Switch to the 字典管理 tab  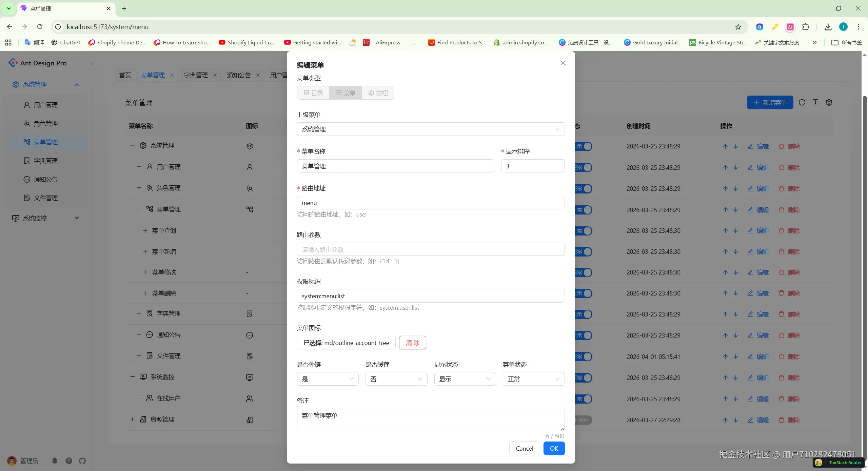(x=196, y=75)
